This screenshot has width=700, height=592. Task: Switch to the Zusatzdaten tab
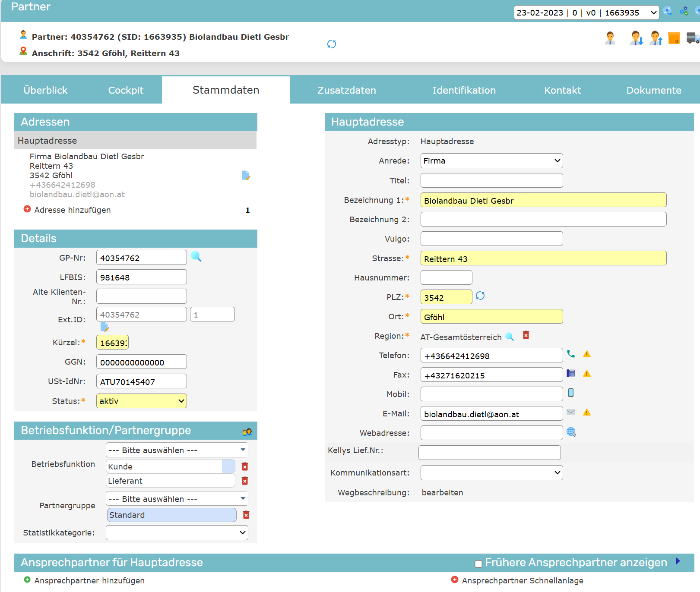pos(346,90)
